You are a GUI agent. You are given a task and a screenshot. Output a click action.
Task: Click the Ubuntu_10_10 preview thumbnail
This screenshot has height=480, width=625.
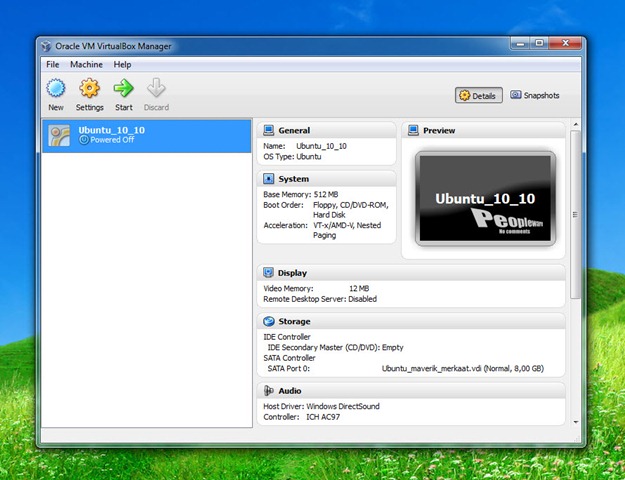point(485,198)
